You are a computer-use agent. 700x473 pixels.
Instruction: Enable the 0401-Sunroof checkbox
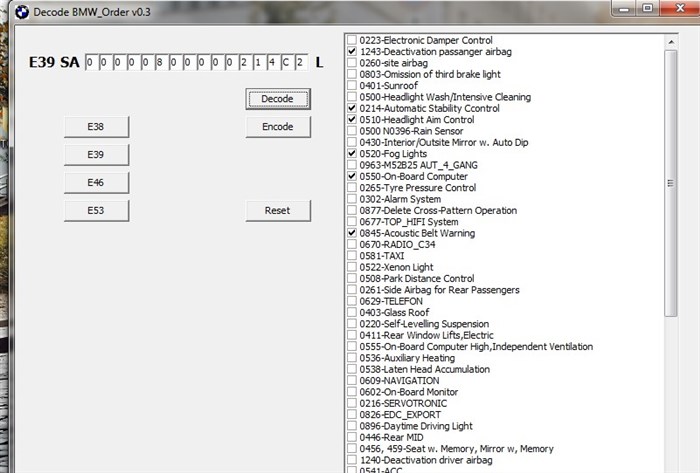(x=352, y=85)
